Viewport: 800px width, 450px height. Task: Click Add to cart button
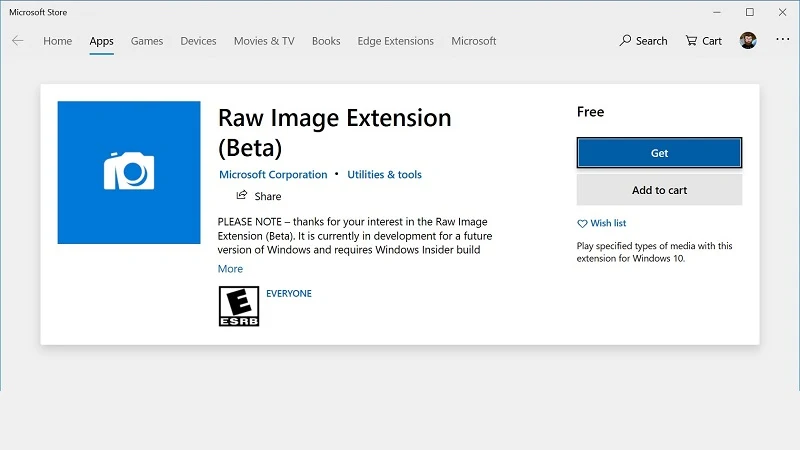(x=659, y=190)
